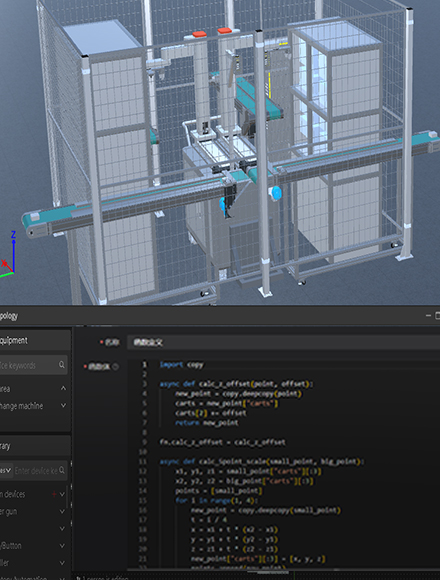Click line 4 'new_point = copy.deepcopy(point)'
Screen dimensions: 440x580
tap(238, 394)
